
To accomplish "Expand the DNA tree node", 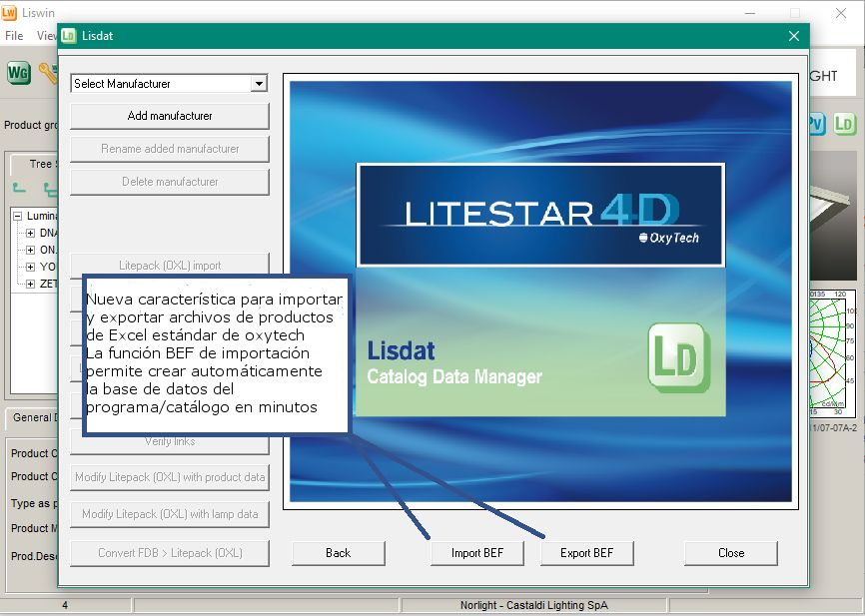I will [x=31, y=233].
